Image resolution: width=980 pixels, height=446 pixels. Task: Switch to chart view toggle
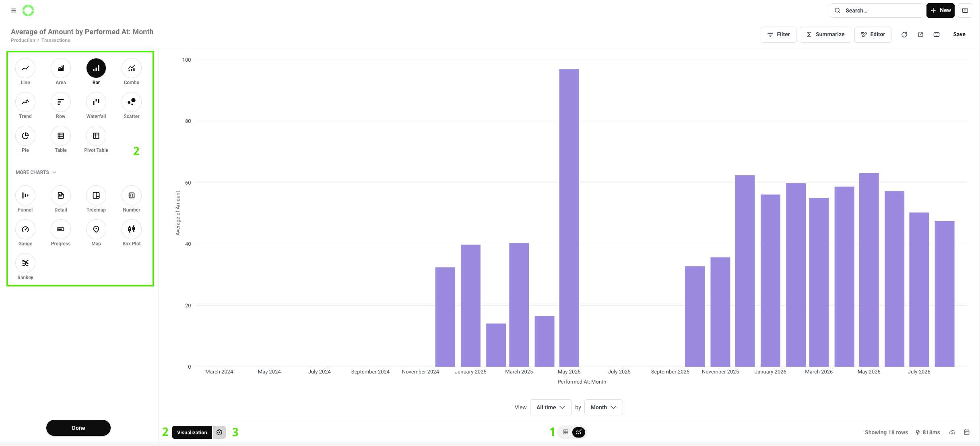click(x=579, y=432)
